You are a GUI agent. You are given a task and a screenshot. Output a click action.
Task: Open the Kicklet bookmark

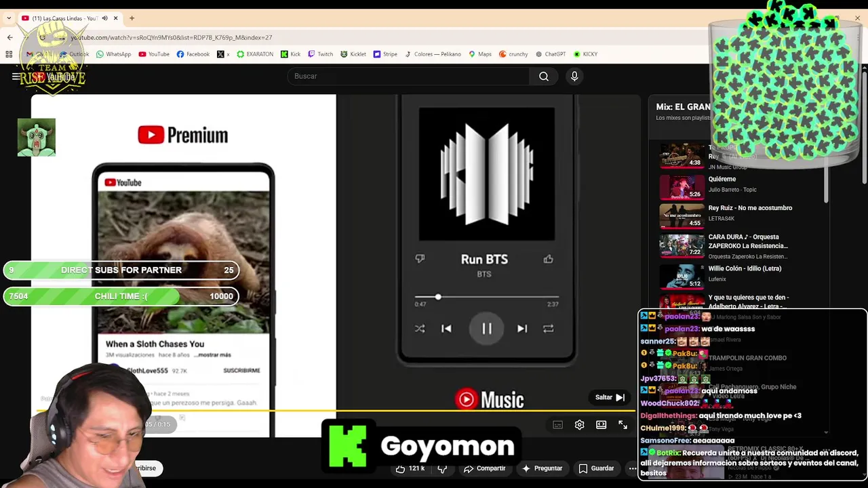(x=353, y=54)
